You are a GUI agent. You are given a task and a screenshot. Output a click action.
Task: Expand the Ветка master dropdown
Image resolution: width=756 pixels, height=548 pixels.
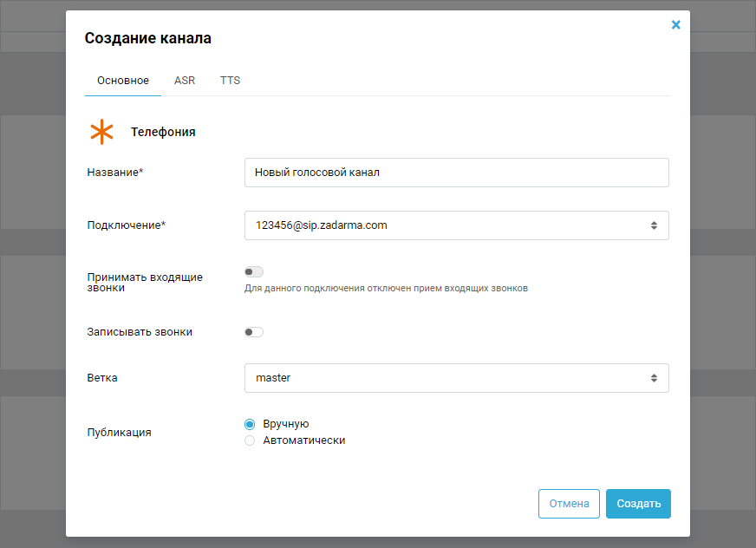coord(456,378)
